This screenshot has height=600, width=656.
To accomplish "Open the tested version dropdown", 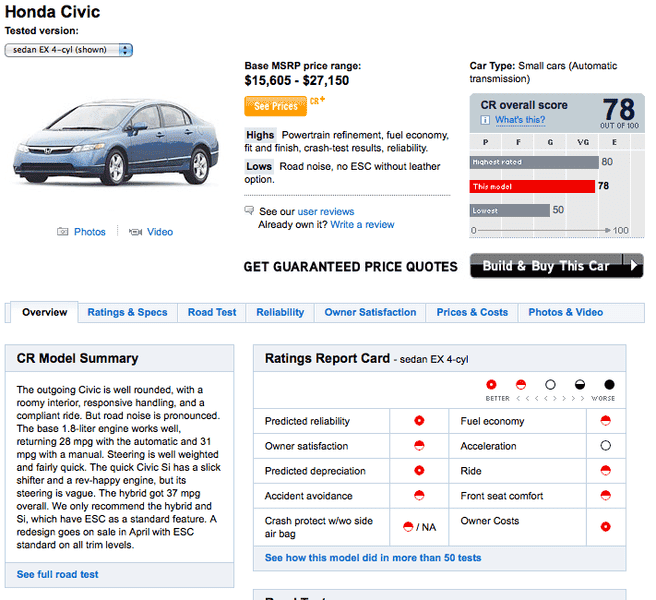I will click(69, 50).
